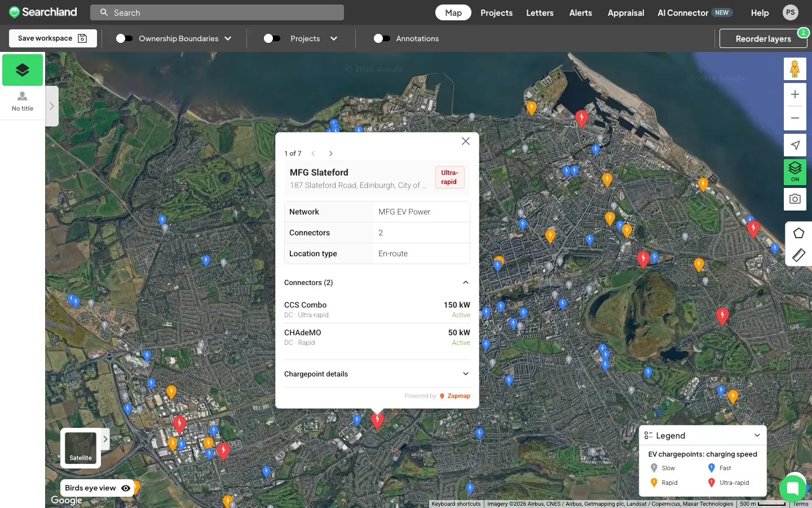812x508 pixels.
Task: Expand Ownership Boundaries dropdown
Action: coord(228,38)
